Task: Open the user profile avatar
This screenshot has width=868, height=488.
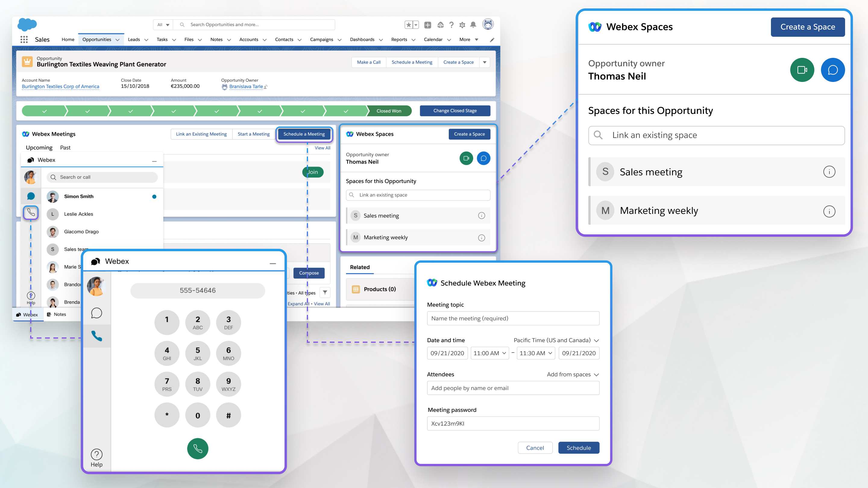Action: (x=488, y=24)
